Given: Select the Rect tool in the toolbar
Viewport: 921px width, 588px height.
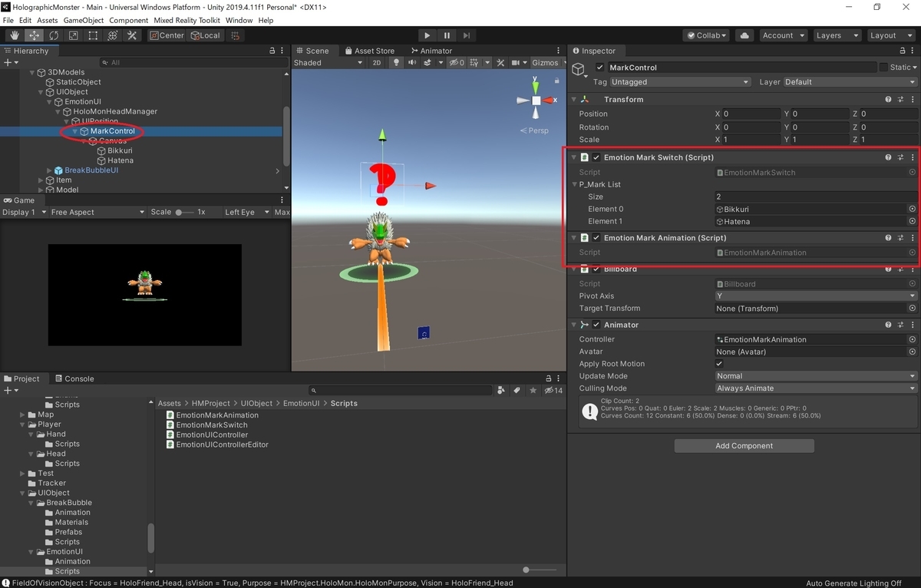Looking at the screenshot, I should pyautogui.click(x=93, y=35).
